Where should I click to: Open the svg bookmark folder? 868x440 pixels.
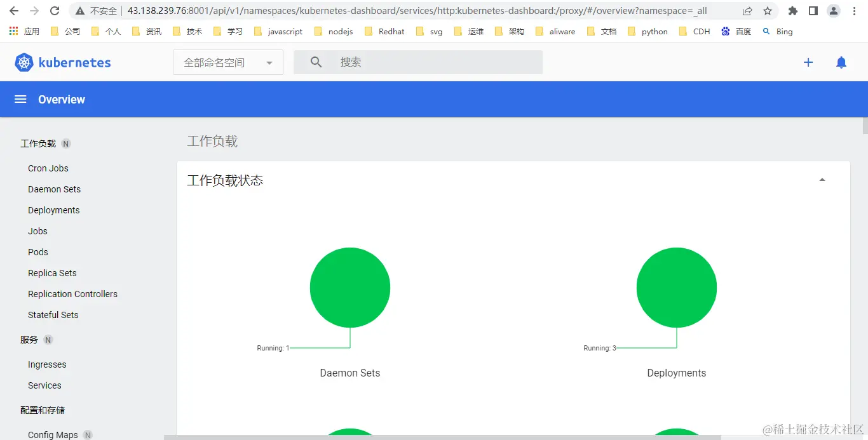429,31
